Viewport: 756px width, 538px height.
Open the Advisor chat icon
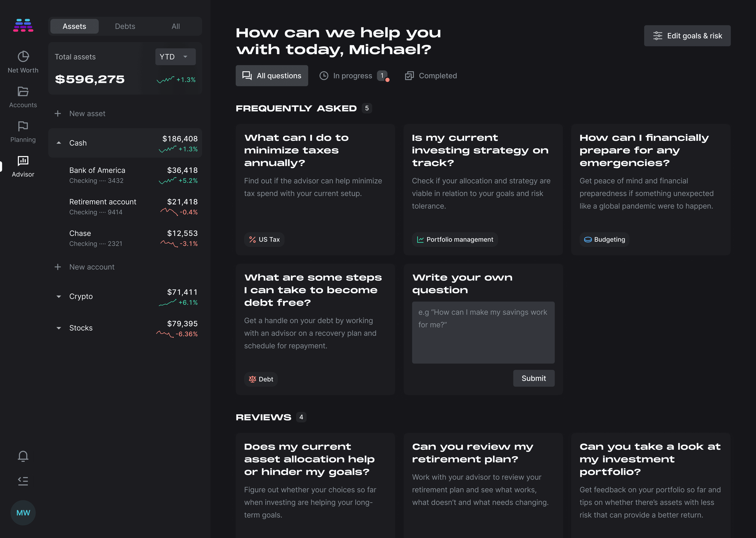23,161
